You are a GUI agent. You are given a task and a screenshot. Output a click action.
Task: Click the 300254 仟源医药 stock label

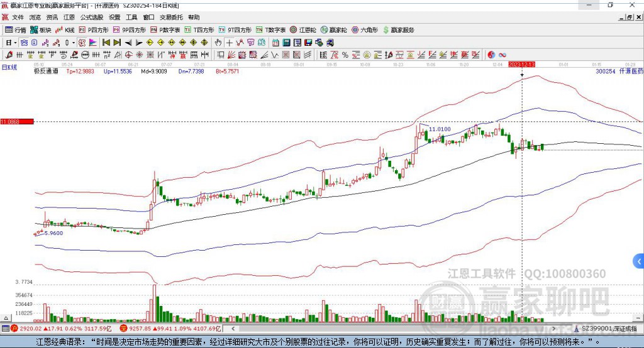click(x=619, y=71)
